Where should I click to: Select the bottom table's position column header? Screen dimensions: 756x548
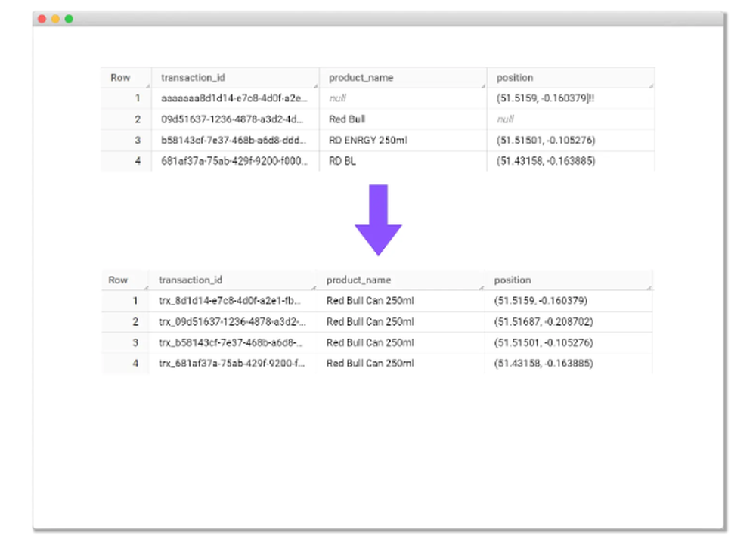pos(569,280)
